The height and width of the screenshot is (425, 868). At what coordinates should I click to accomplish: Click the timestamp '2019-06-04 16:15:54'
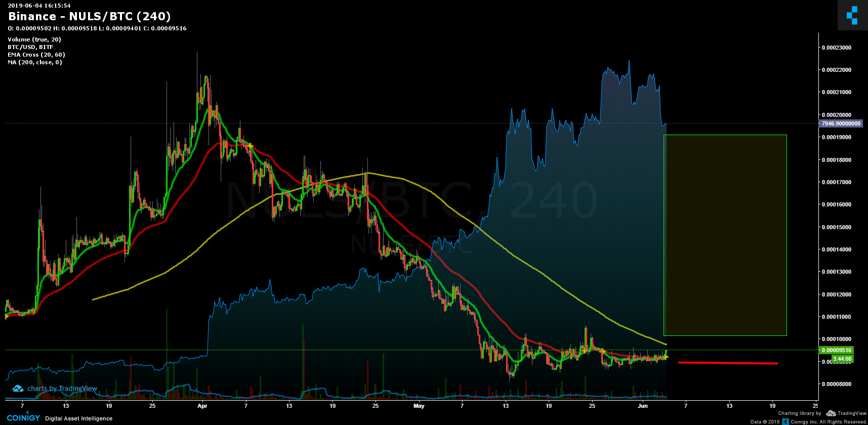coord(39,6)
